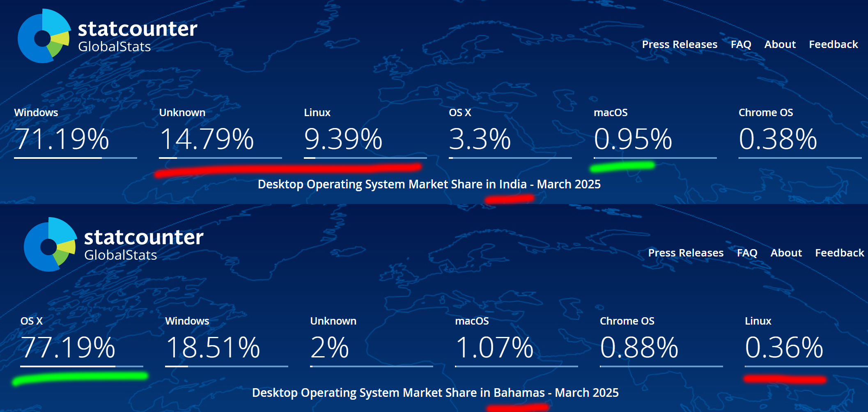The image size is (868, 412).
Task: Click the Windows label in the India panel
Action: tap(36, 112)
